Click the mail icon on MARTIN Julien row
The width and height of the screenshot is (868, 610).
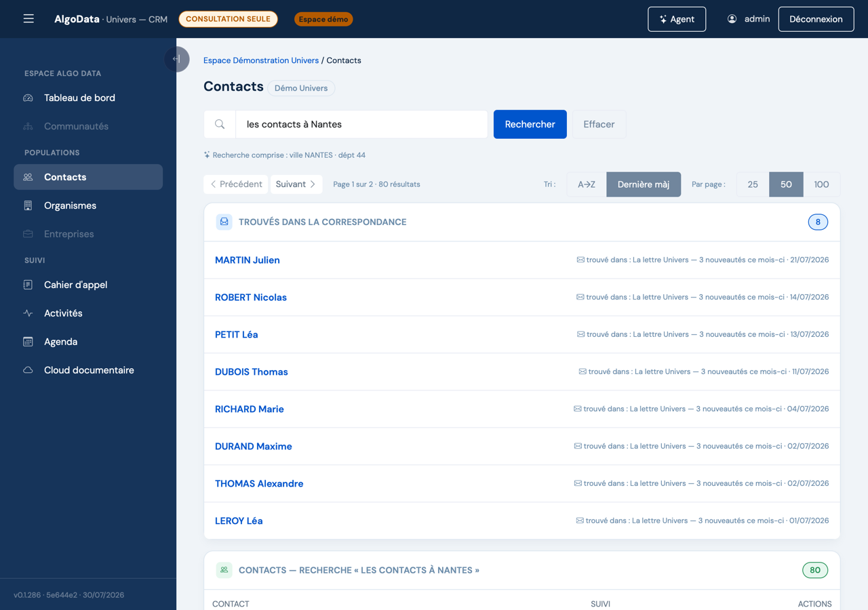point(580,260)
